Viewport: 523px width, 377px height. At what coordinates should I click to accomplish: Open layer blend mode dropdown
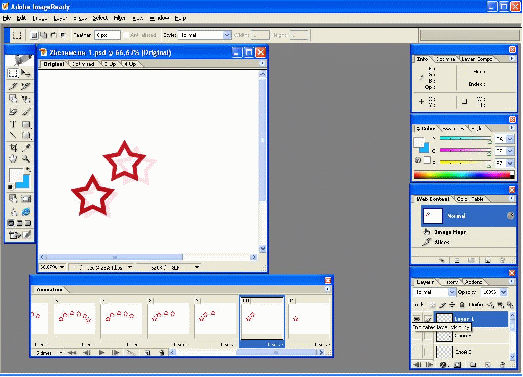click(x=452, y=292)
